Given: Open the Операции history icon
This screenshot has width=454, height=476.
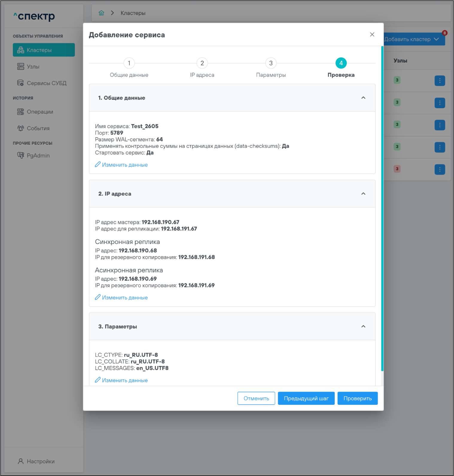Looking at the screenshot, I should tap(21, 112).
